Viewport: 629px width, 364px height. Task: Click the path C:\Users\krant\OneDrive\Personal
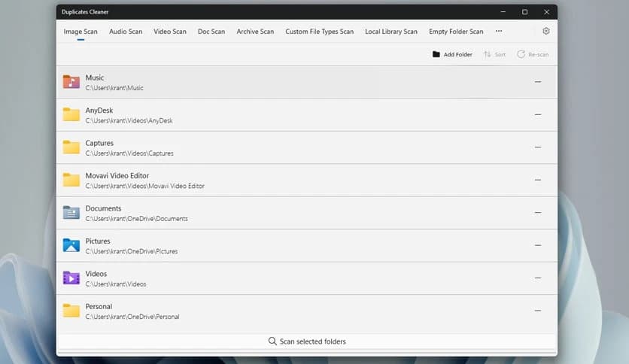[x=132, y=317]
